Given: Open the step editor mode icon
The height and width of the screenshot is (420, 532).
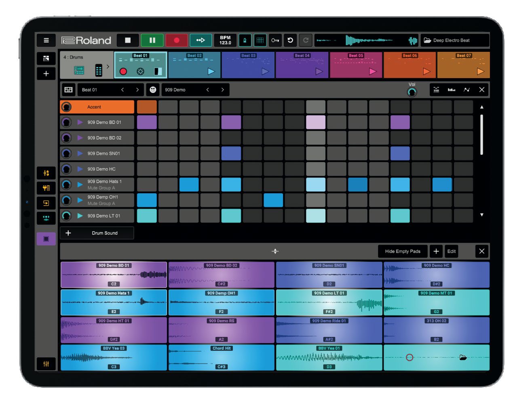Looking at the screenshot, I should click(436, 90).
